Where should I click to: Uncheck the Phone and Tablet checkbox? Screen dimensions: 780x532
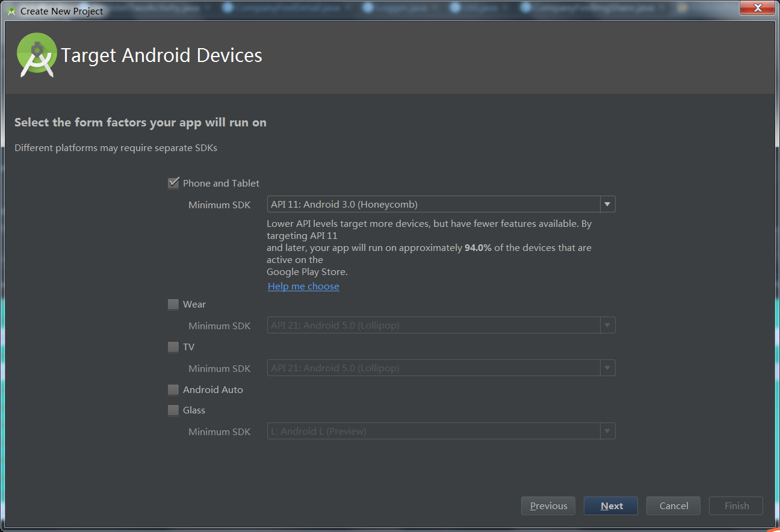pos(173,183)
